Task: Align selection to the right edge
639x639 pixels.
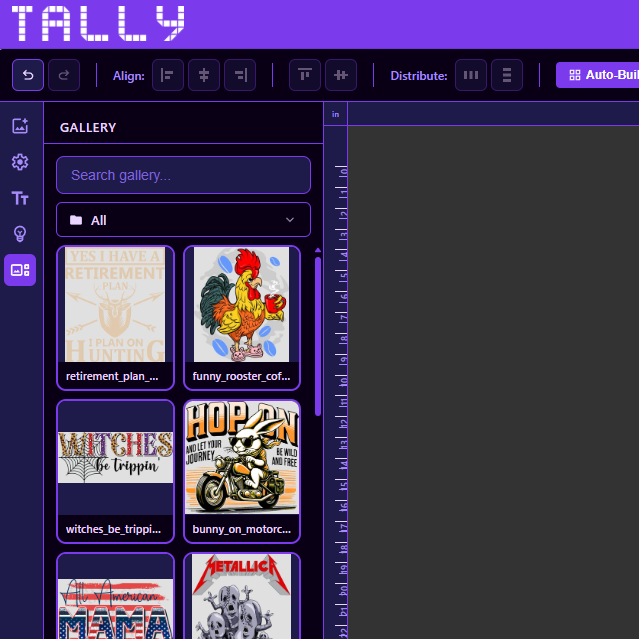Action: (x=240, y=75)
